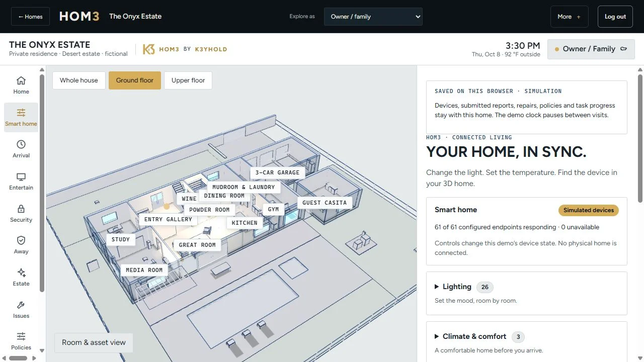
Task: Select the POWDER ROOM label
Action: 209,210
